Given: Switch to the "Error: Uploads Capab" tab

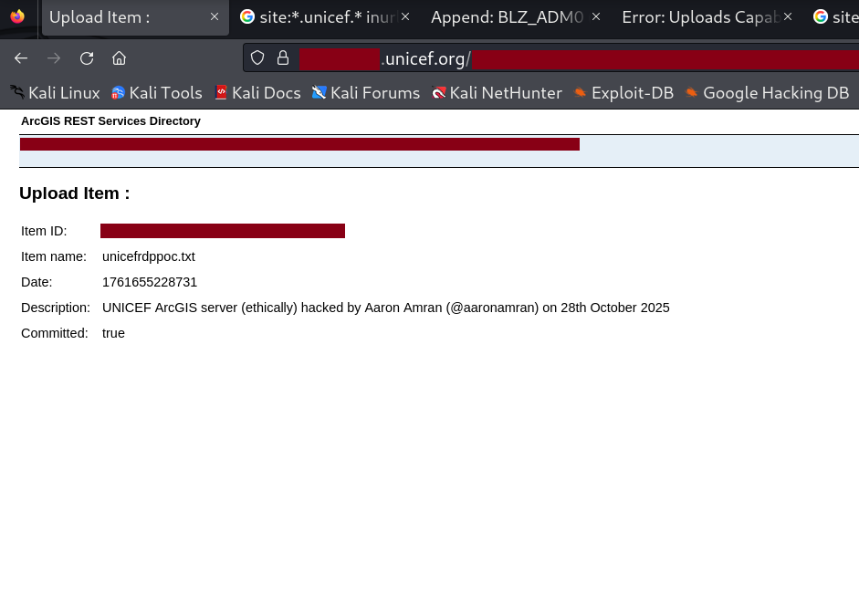Looking at the screenshot, I should [x=698, y=16].
